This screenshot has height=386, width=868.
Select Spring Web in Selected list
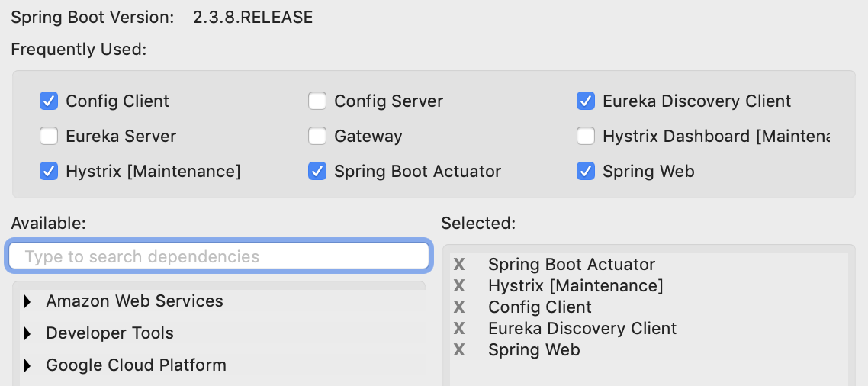[x=534, y=350]
